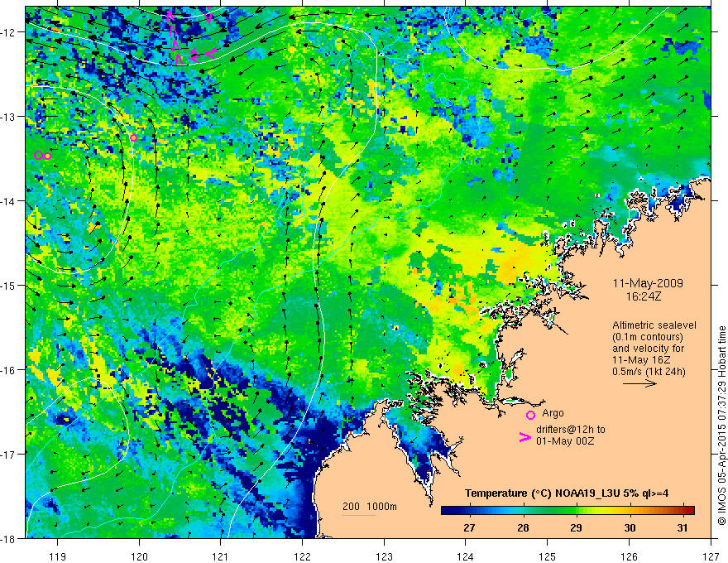The width and height of the screenshot is (728, 563).
Task: Click the latitude axis label -17
Action: coord(9,454)
